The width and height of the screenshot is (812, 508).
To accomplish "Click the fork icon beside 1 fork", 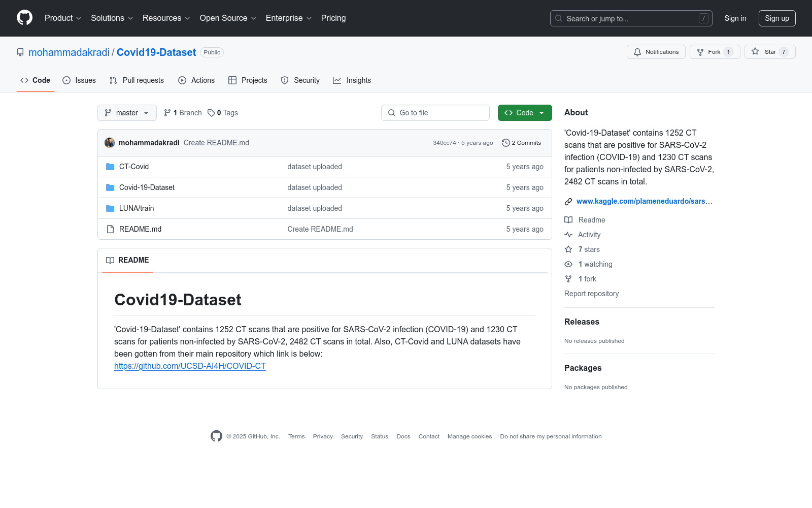I will [568, 279].
